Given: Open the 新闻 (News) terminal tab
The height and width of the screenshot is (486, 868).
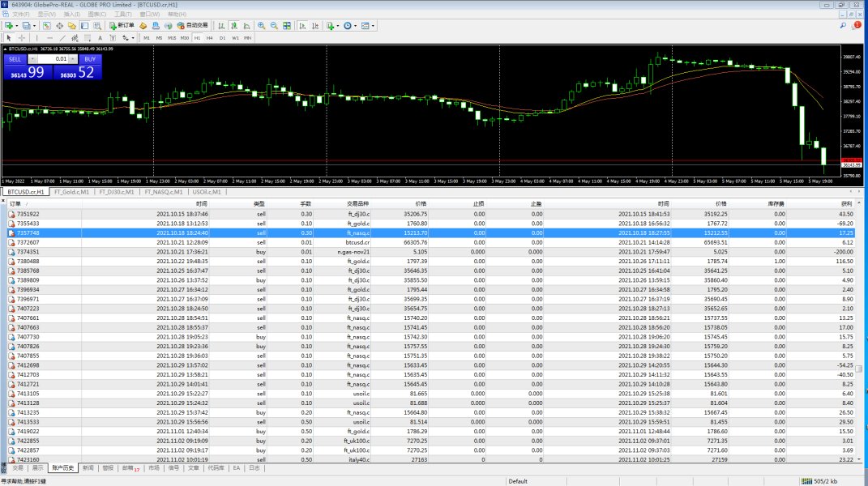Looking at the screenshot, I should coord(87,468).
